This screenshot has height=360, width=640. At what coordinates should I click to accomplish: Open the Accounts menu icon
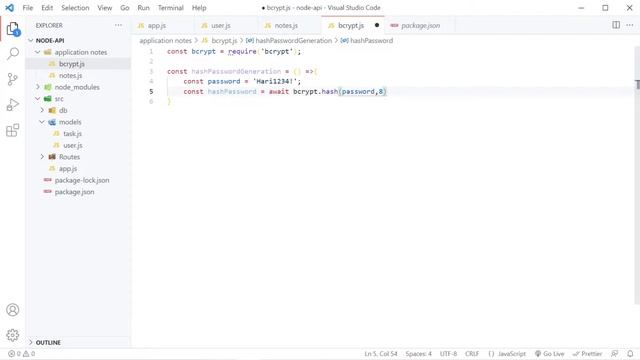13,310
